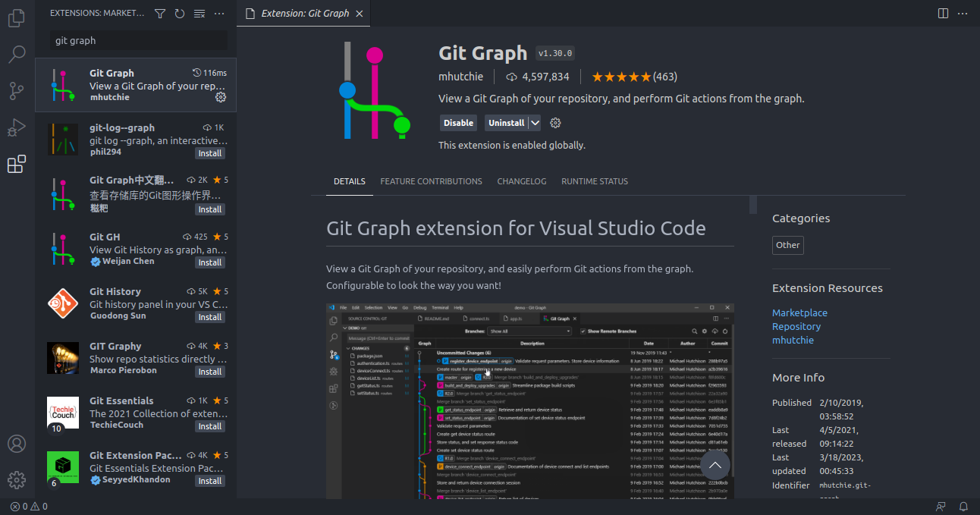Open the Search view in activity bar
Image resolution: width=980 pixels, height=515 pixels.
tap(17, 55)
